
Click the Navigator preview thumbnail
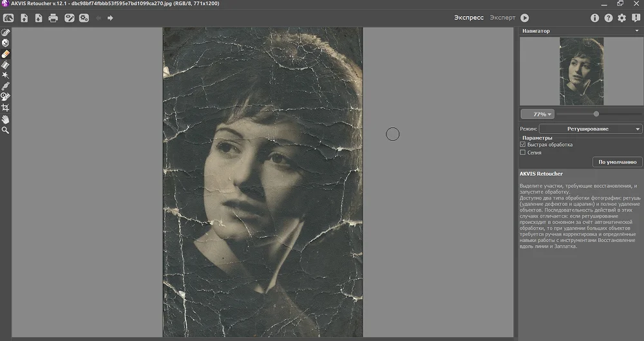[x=581, y=71]
